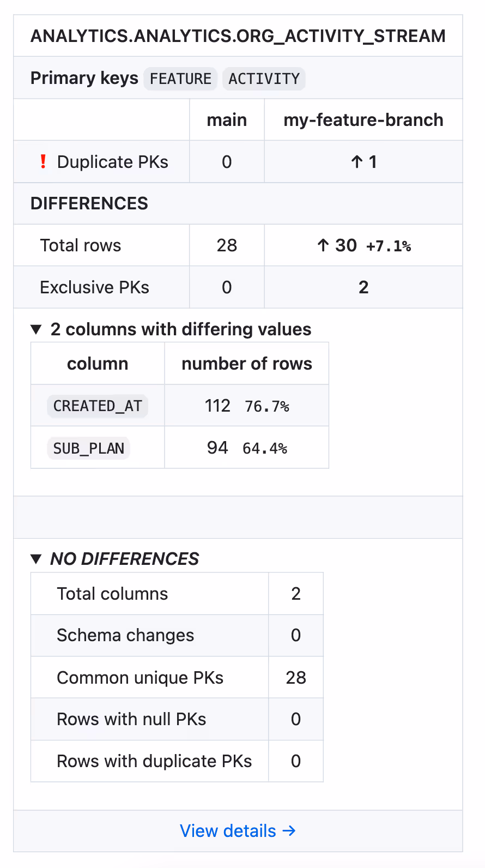This screenshot has width=485, height=868.
Task: Click the up arrow beside duplicate count 1
Action: point(357,162)
